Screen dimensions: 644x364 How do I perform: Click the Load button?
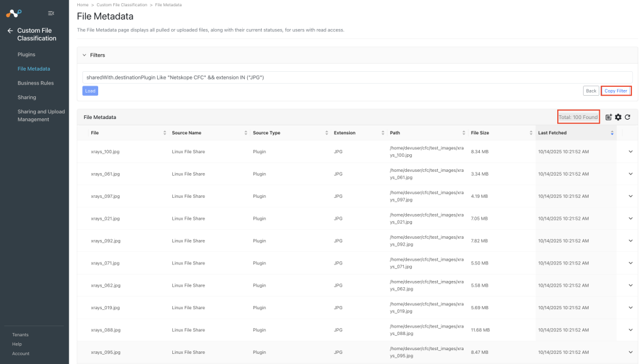click(90, 91)
